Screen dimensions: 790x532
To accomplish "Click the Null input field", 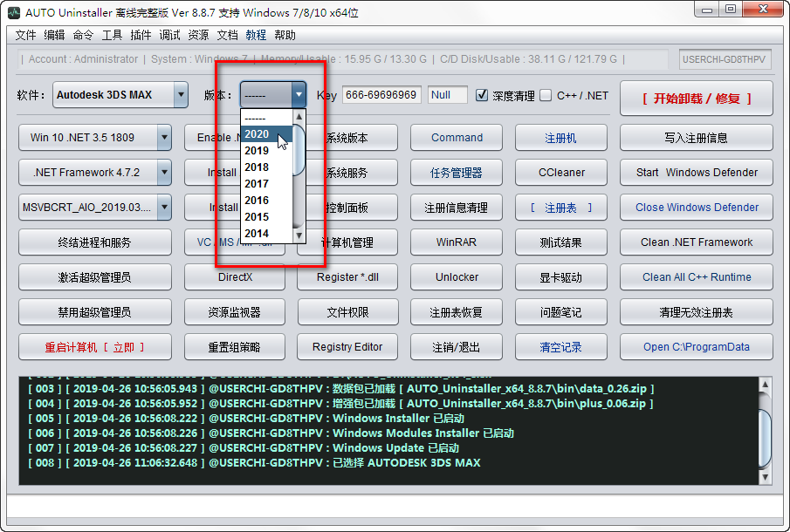I will [448, 94].
